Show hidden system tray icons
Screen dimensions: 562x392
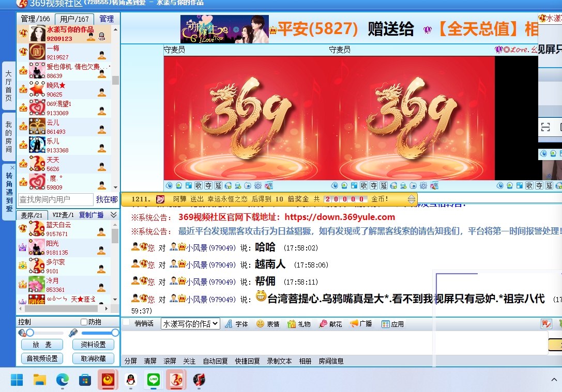point(554,380)
